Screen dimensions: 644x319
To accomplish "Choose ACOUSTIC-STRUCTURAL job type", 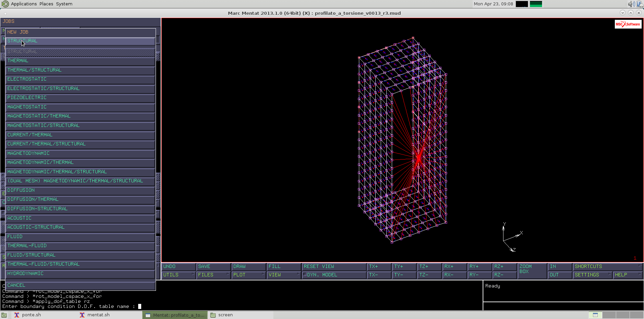I will pos(80,227).
